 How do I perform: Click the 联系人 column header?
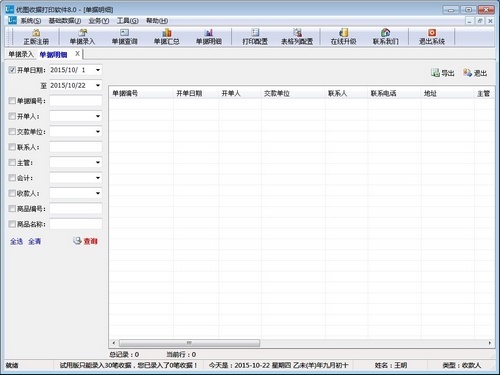(347, 93)
